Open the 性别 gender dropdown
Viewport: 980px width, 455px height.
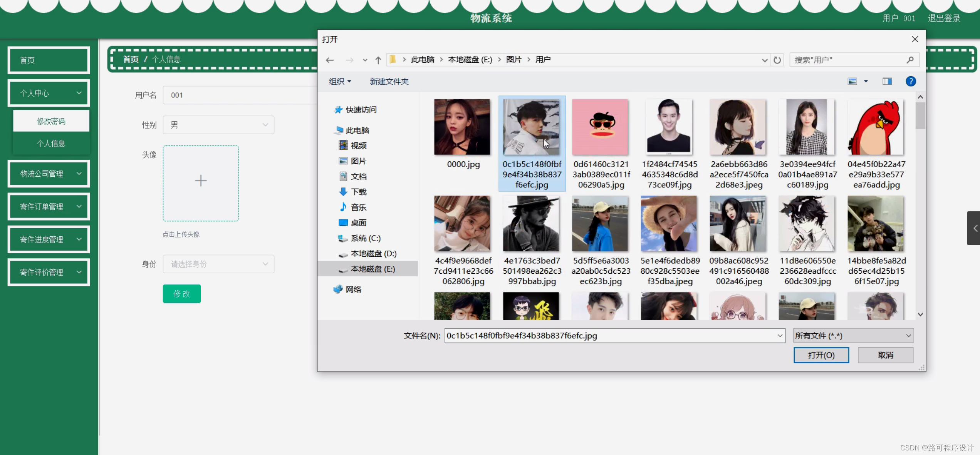(x=218, y=125)
